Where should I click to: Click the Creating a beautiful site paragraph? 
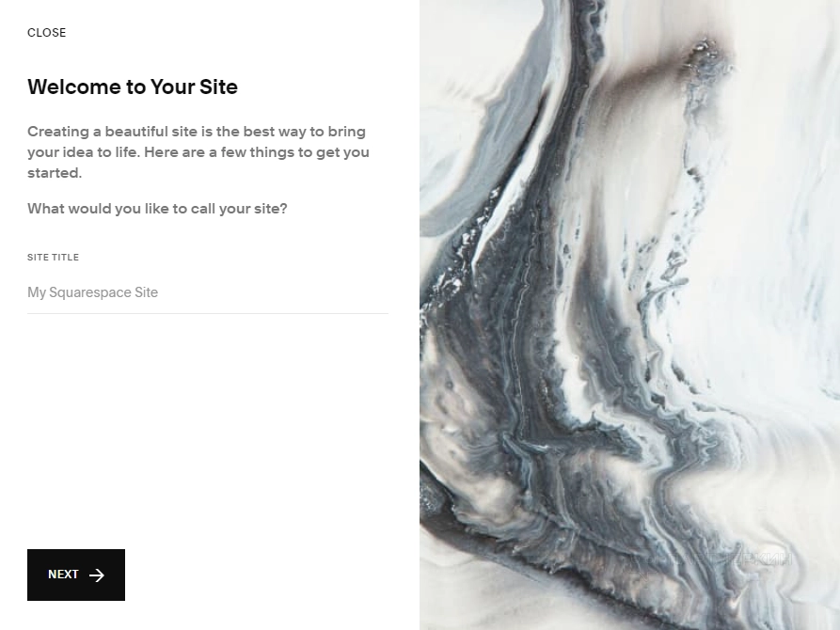click(198, 152)
